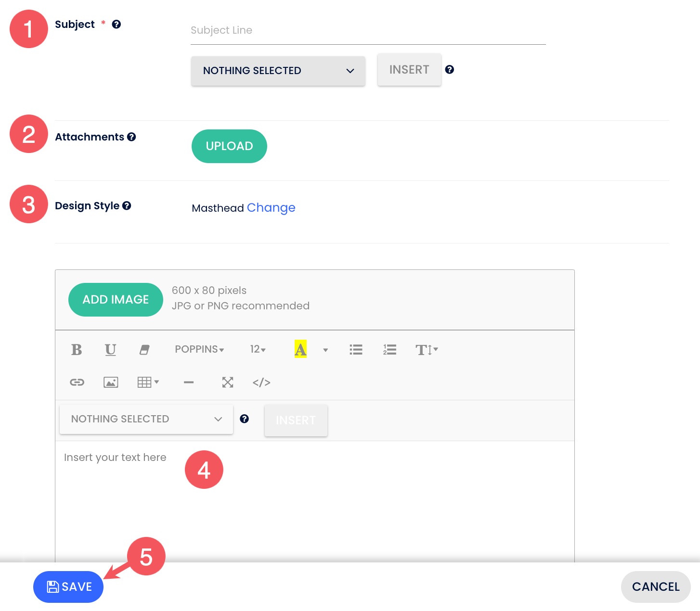Open the table insert dropdown
Screen dimensions: 700x611
click(148, 382)
